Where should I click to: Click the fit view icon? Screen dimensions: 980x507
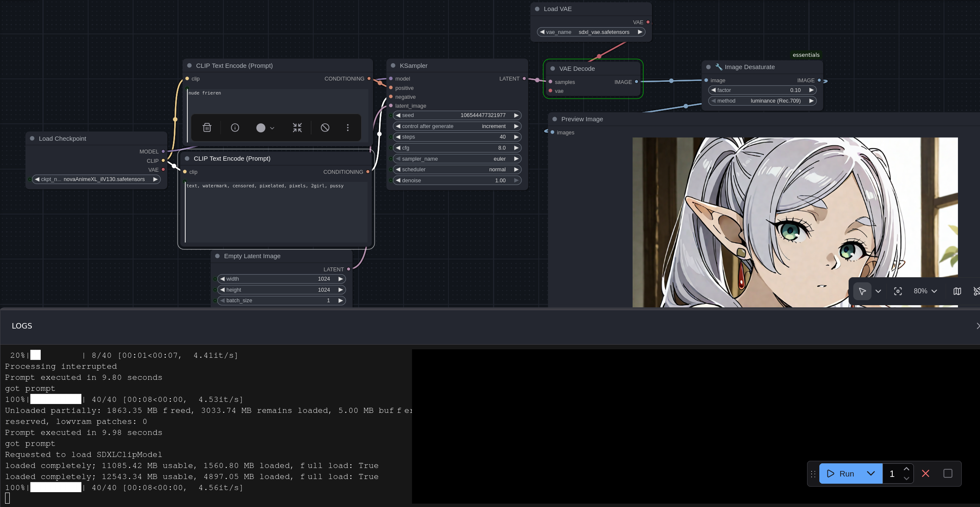point(898,291)
